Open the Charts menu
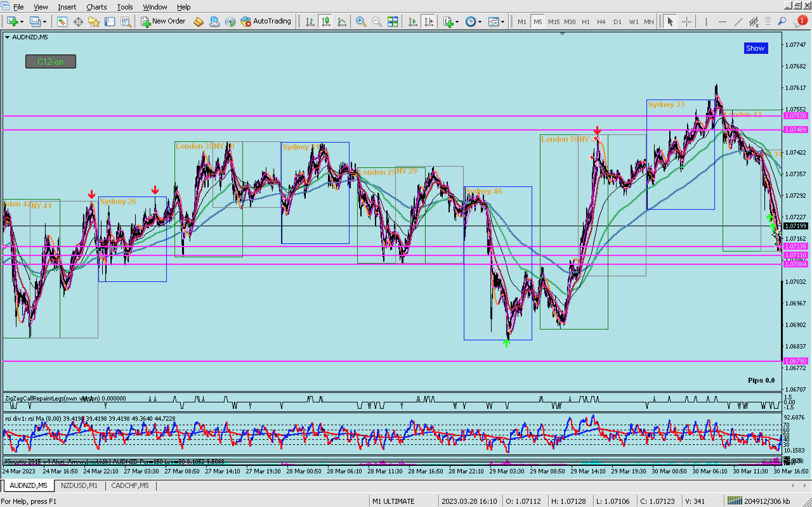The height and width of the screenshot is (507, 812). [96, 7]
